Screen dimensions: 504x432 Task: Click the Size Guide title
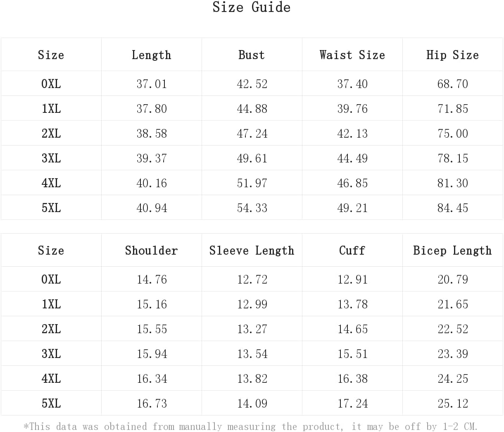coord(252,7)
